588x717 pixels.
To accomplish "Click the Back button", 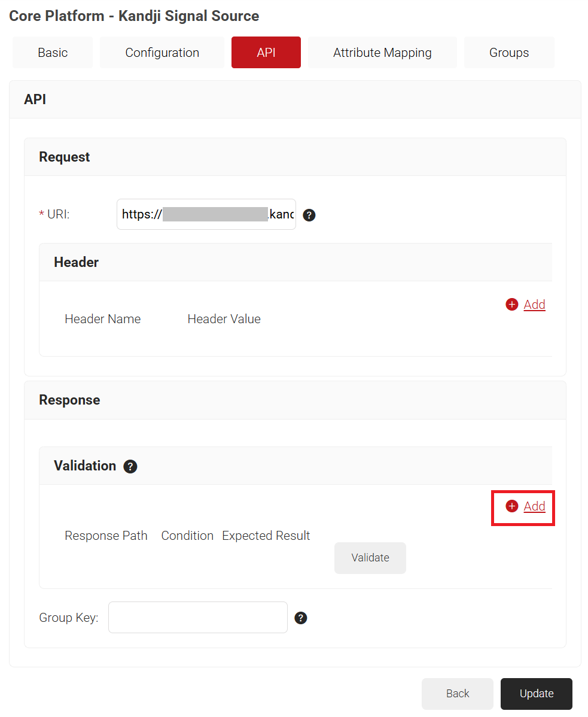I will tap(458, 694).
